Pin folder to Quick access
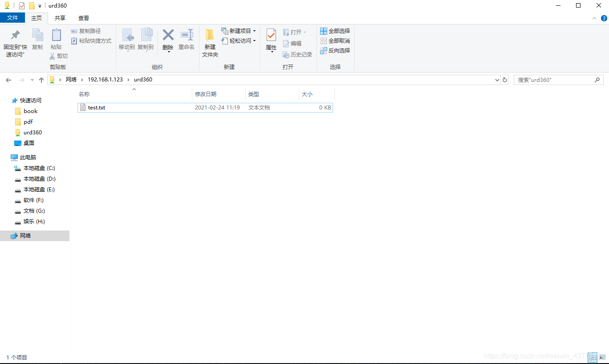 coord(16,44)
